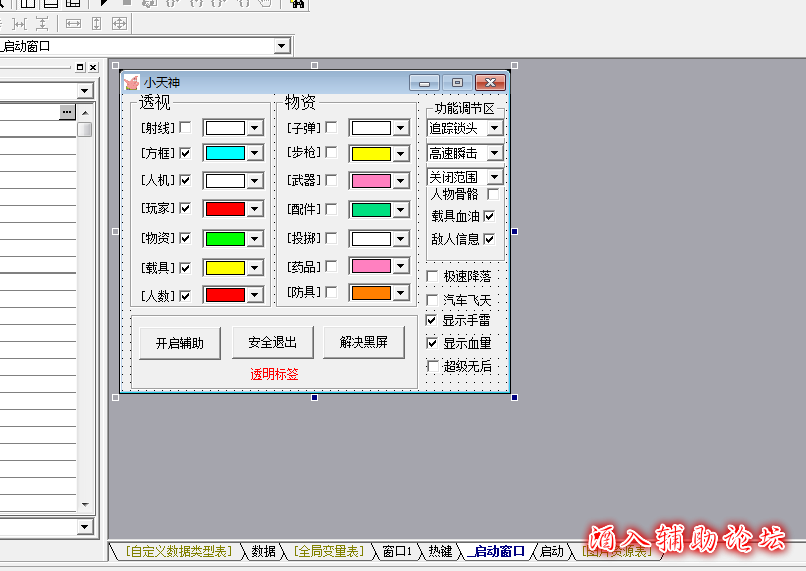Click the 小天神 window title icon
806x571 pixels.
131,83
